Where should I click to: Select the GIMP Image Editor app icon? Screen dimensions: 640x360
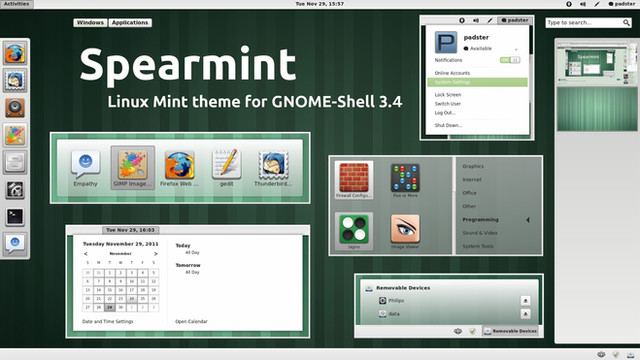click(x=132, y=168)
